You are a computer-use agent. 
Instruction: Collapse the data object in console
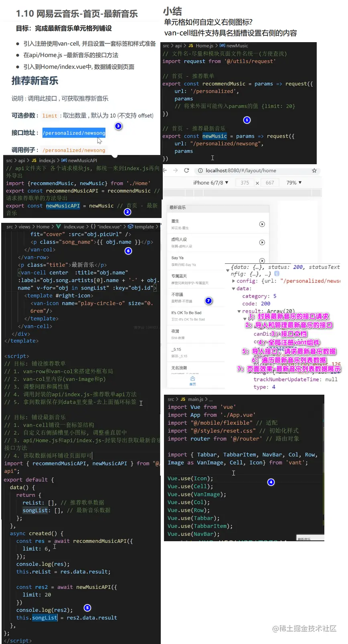point(234,289)
